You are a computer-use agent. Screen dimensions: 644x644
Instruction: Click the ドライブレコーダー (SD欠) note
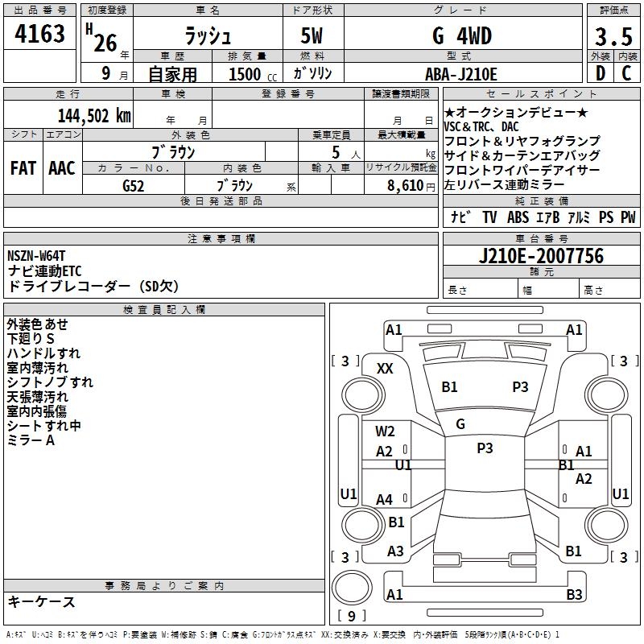pyautogui.click(x=93, y=287)
